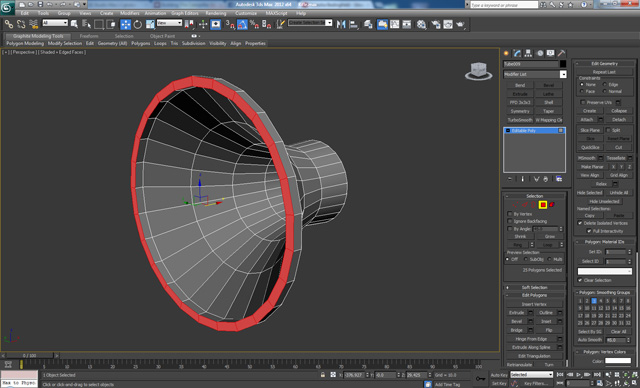
Task: Open the Modify command panel tab
Action: [x=518, y=53]
